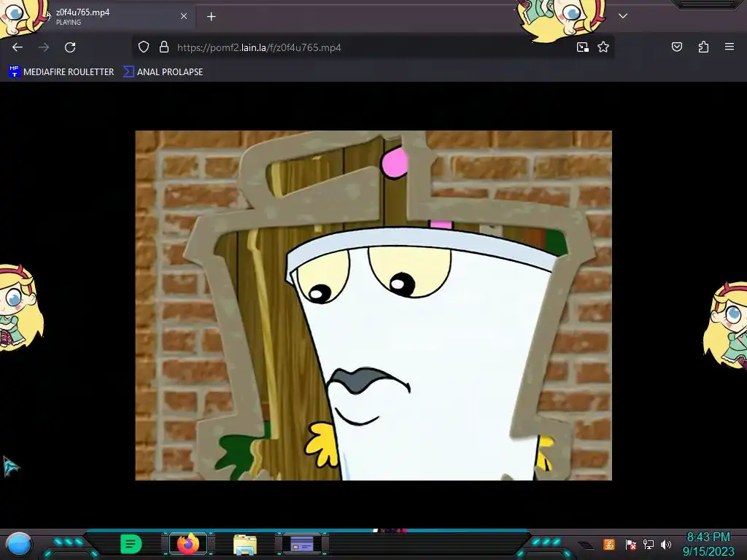Open the orange Java tray icon
The image size is (747, 560).
point(609,544)
